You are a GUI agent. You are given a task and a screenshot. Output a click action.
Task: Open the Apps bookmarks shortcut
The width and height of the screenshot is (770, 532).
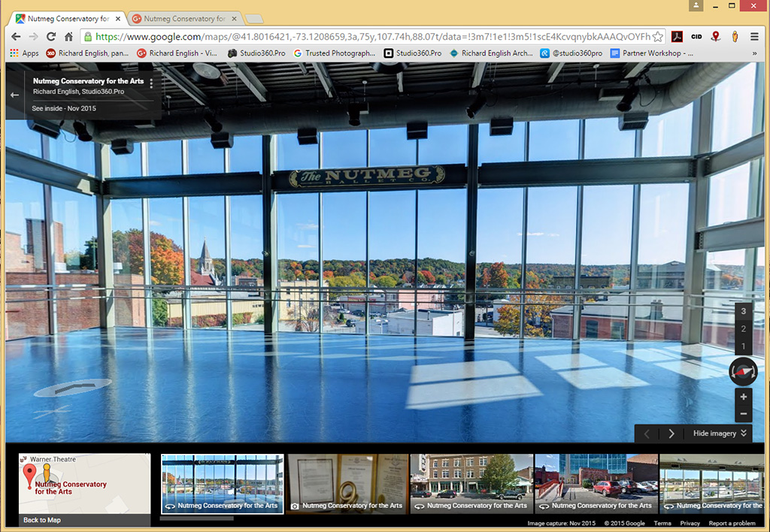(24, 53)
